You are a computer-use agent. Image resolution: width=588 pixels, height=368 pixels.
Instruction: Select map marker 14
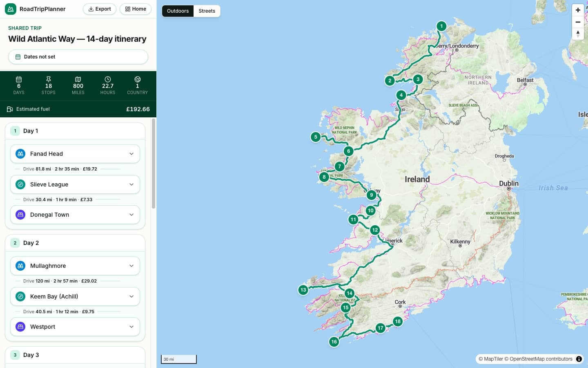click(349, 293)
